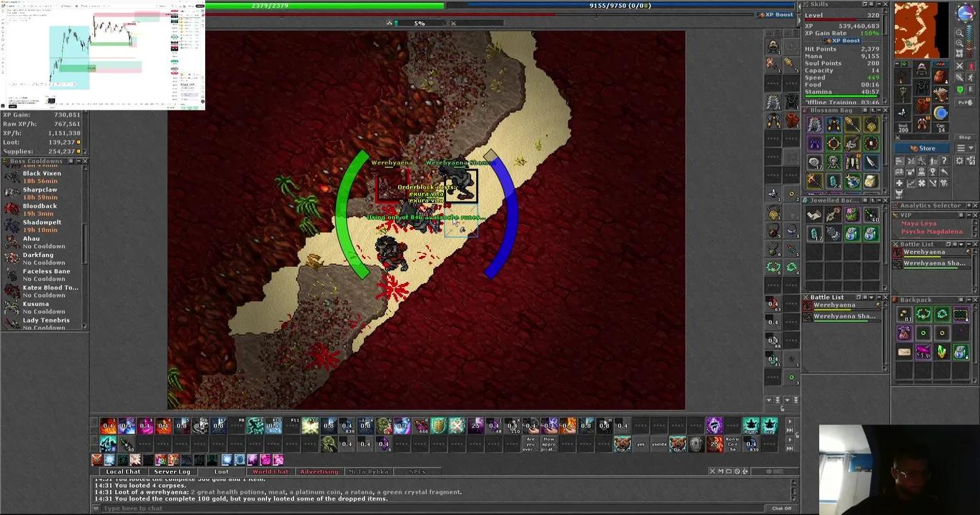Switch to the Server Log tab
The image size is (980, 515).
[x=172, y=471]
